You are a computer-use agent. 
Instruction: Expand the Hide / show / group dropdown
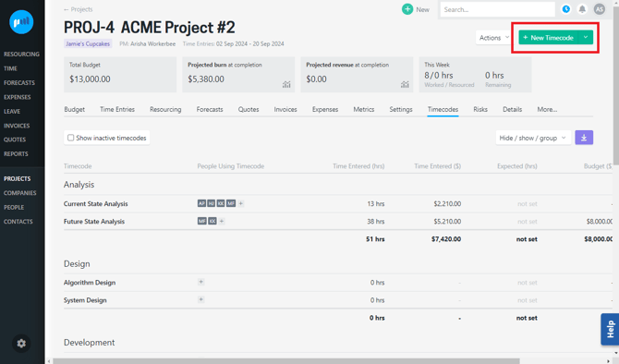(533, 138)
